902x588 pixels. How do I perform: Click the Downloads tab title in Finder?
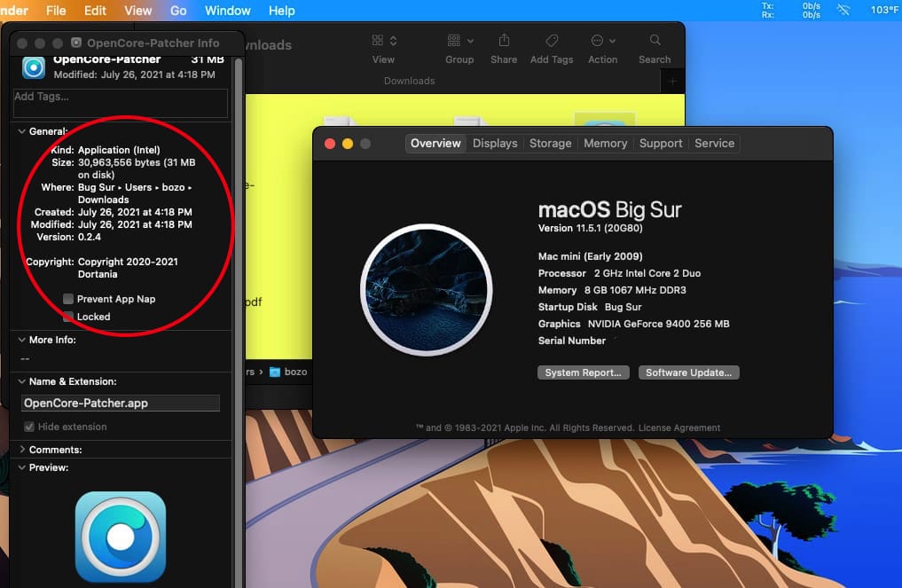[409, 81]
